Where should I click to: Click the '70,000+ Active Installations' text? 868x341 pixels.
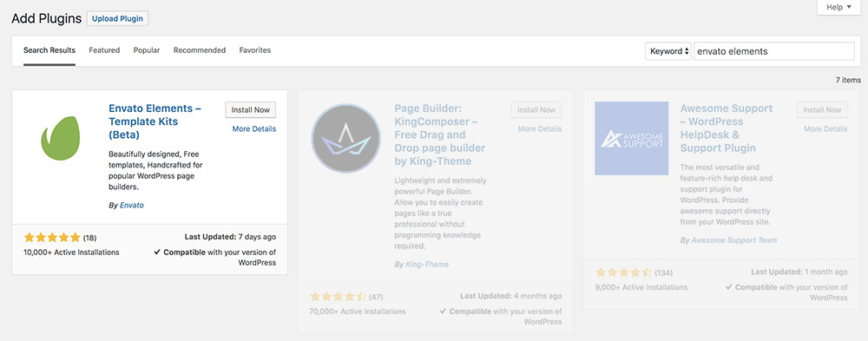point(358,311)
